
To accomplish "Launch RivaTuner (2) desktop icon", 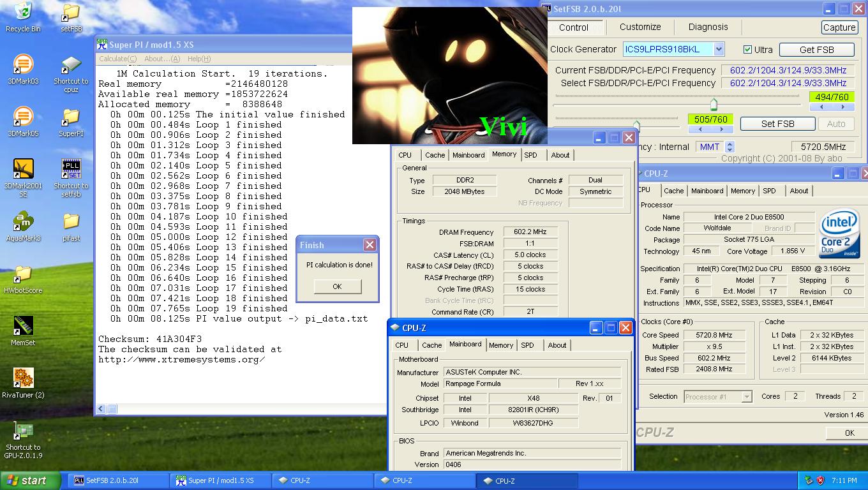I will point(23,378).
